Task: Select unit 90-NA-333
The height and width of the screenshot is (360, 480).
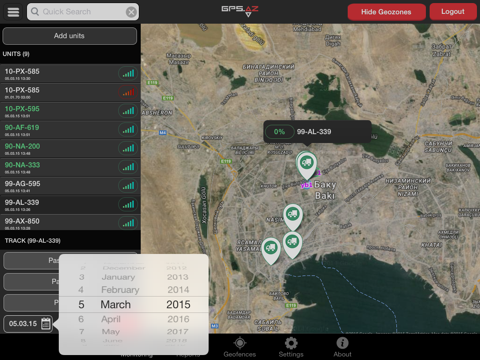Action: click(70, 167)
